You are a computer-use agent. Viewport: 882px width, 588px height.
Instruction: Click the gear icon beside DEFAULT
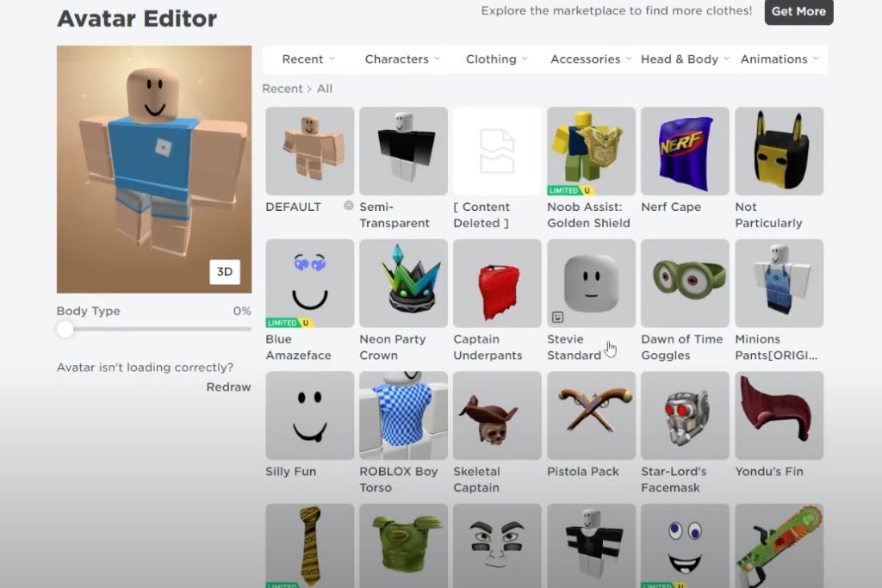348,206
